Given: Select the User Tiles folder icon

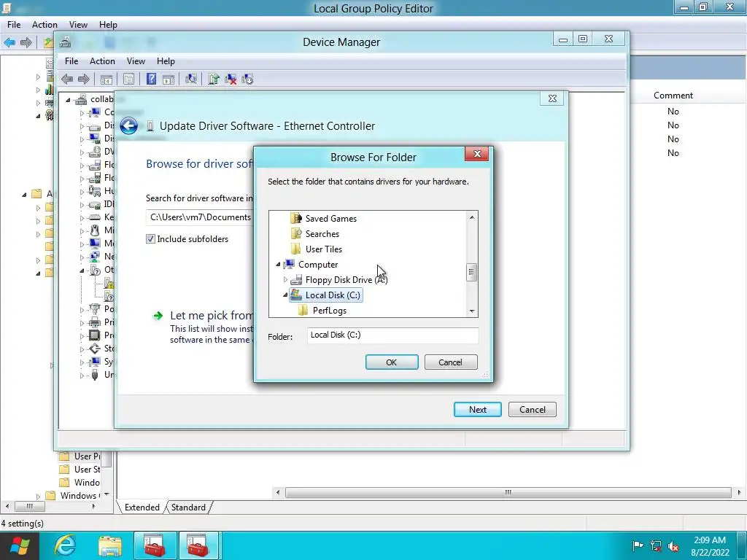Looking at the screenshot, I should click(296, 249).
